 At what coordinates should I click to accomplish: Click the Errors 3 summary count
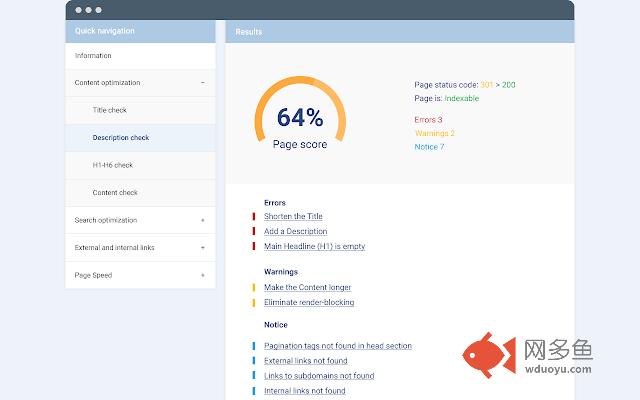click(428, 120)
